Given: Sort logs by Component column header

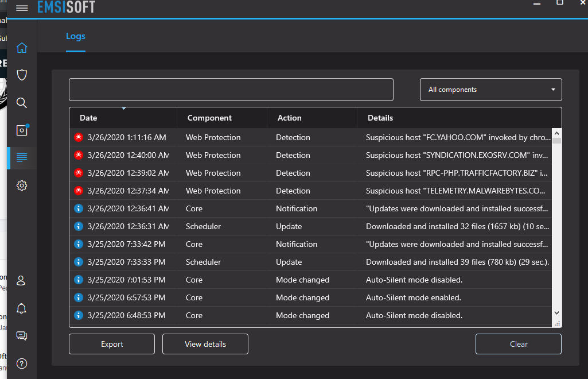Looking at the screenshot, I should (209, 118).
